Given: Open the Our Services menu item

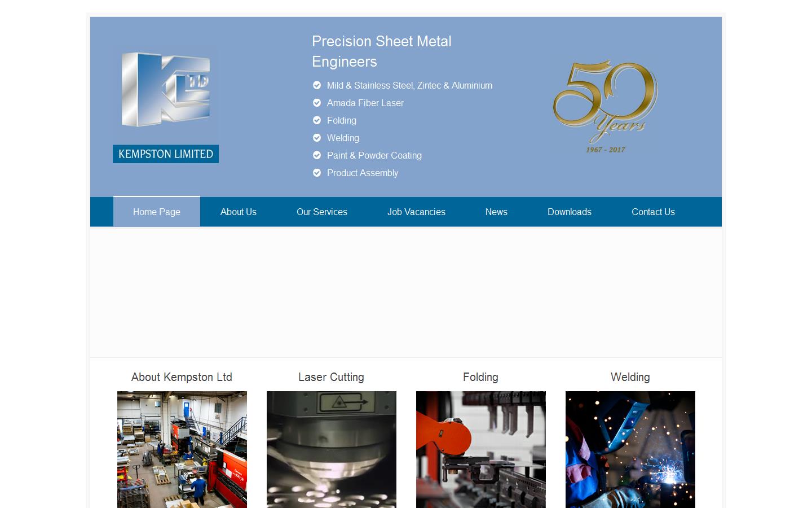Looking at the screenshot, I should pos(321,212).
